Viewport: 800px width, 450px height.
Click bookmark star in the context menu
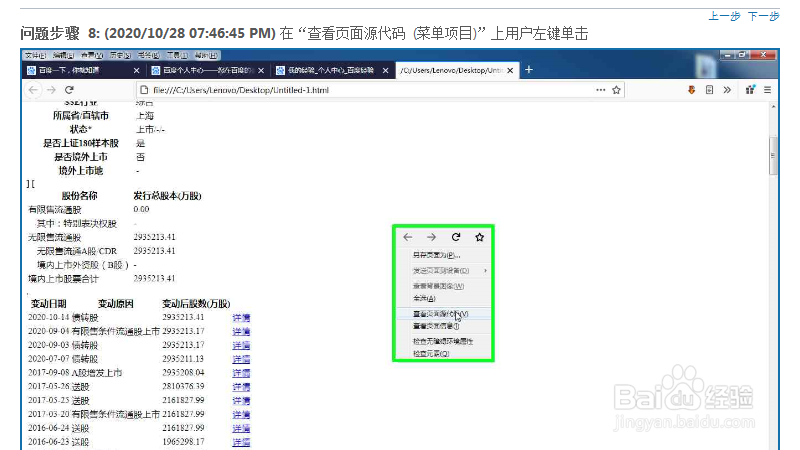[x=479, y=237]
